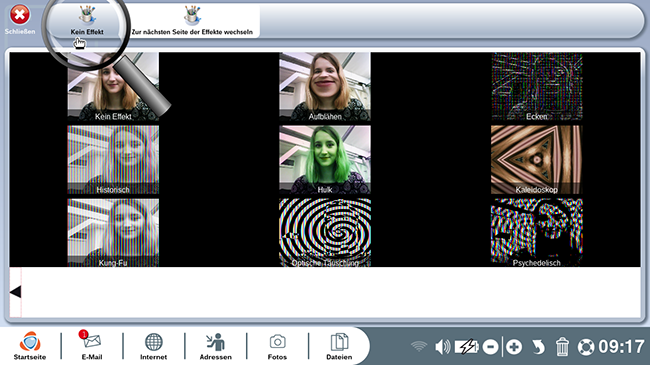Viewport: 650px width, 365px height.
Task: Open the trash bin icon
Action: pyautogui.click(x=562, y=347)
